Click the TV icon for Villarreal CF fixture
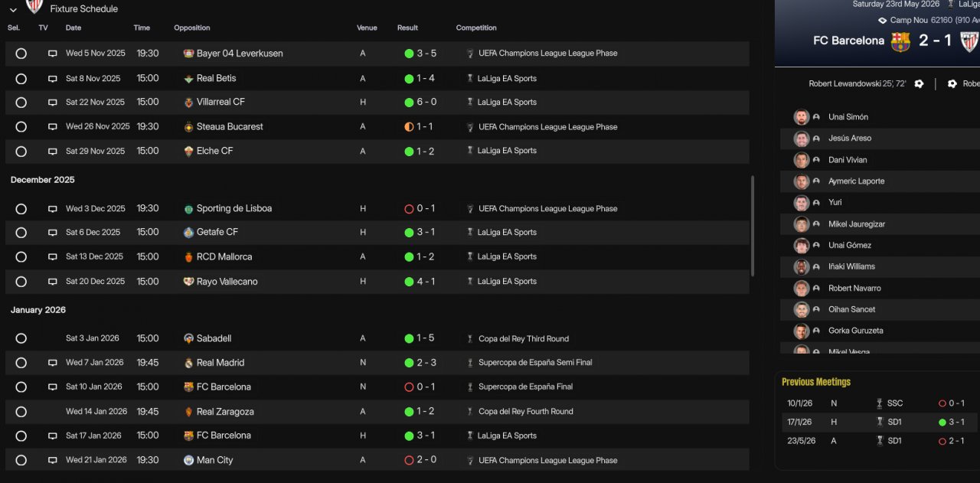 [53, 103]
